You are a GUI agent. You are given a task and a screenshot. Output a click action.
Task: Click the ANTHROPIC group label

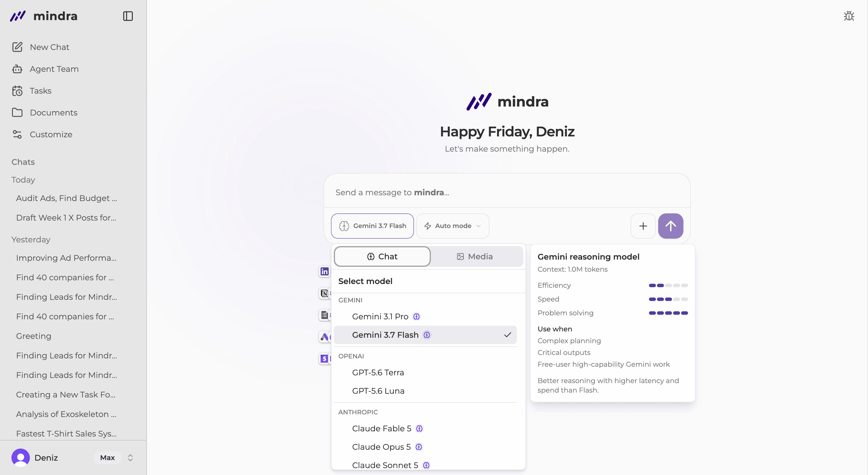358,412
